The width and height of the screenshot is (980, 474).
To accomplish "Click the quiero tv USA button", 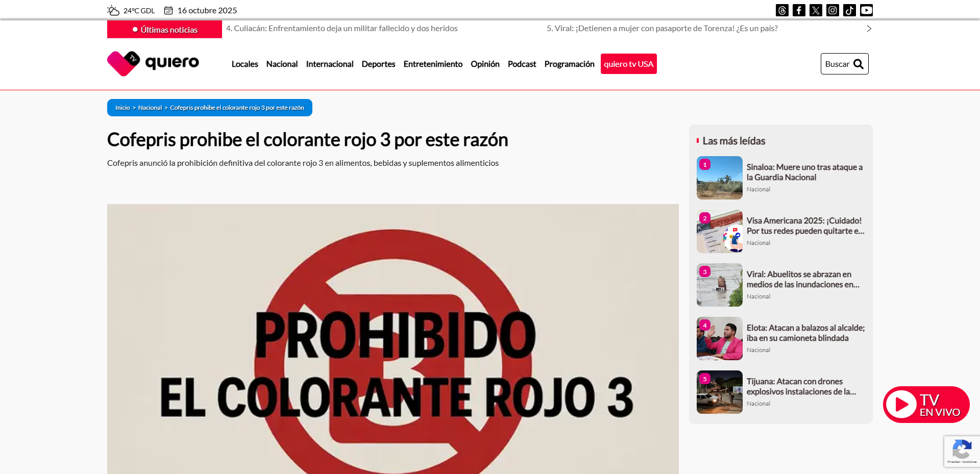I will [x=629, y=64].
